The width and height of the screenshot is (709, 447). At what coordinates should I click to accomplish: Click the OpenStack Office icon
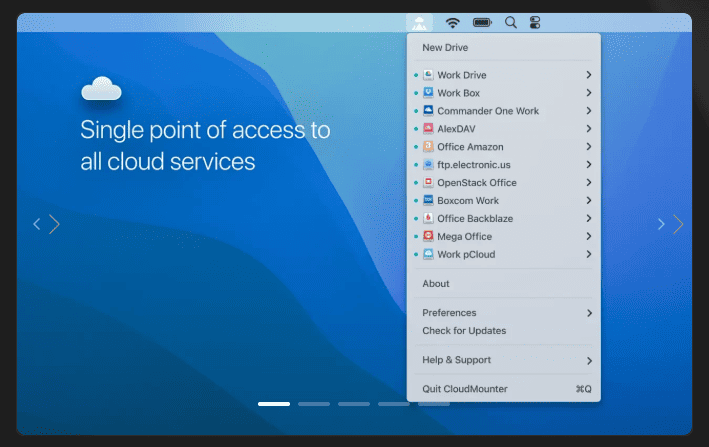[428, 183]
